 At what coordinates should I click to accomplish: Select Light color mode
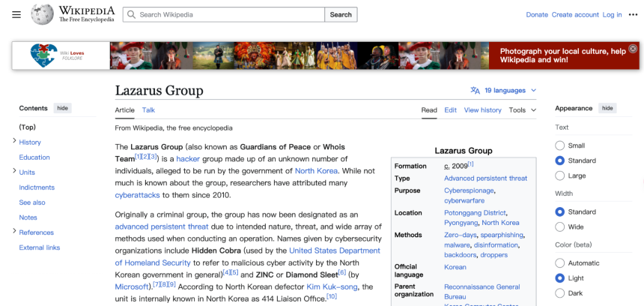click(x=560, y=278)
